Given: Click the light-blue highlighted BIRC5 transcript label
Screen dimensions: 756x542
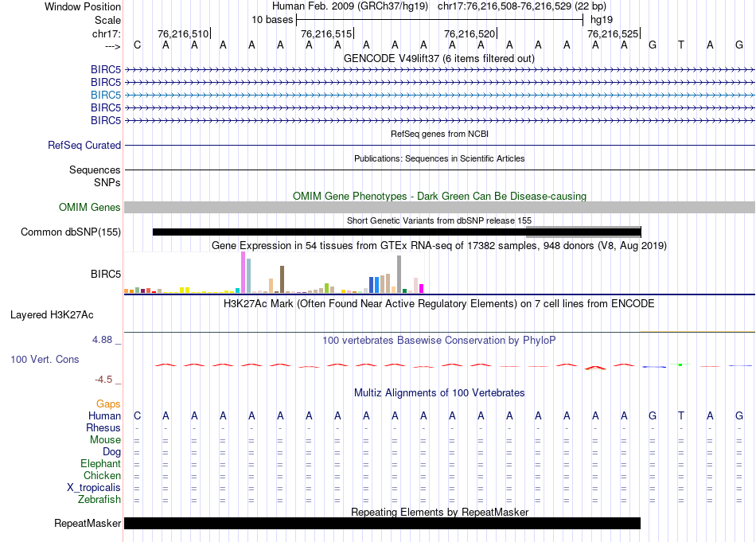Looking at the screenshot, I should 106,95.
